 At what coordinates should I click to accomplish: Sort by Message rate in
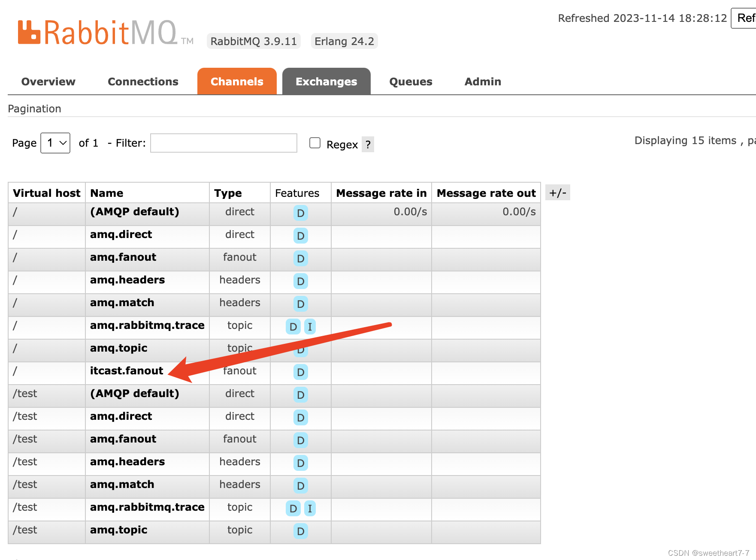381,193
